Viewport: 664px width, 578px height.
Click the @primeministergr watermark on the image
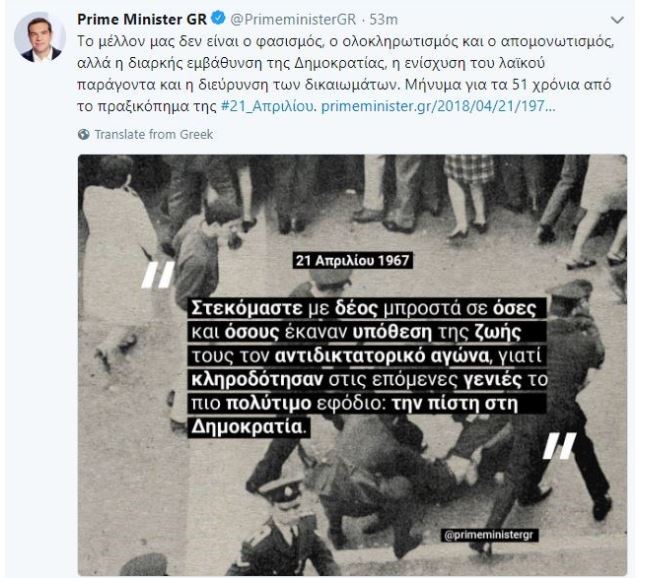pyautogui.click(x=490, y=535)
